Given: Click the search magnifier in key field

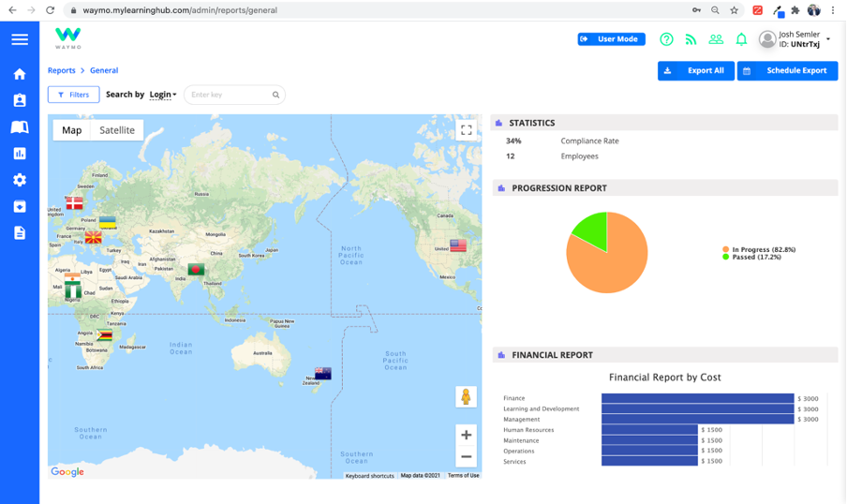Looking at the screenshot, I should coord(275,95).
